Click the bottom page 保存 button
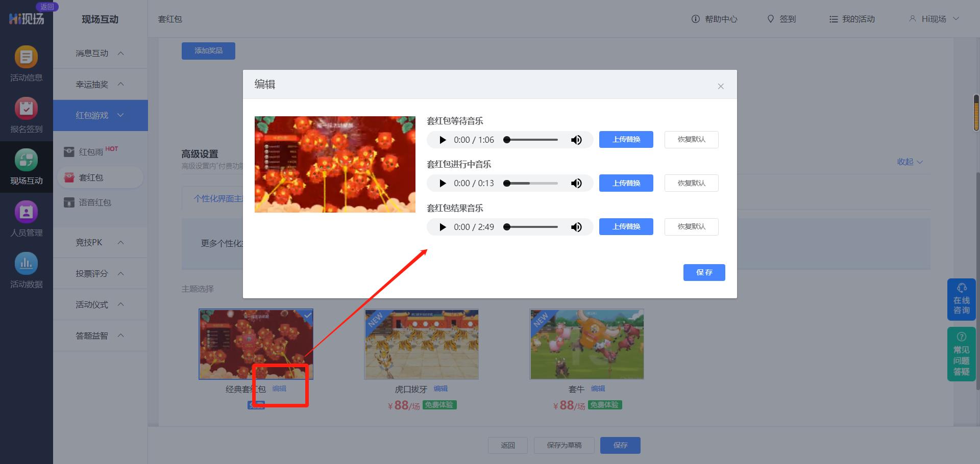This screenshot has width=980, height=464. 620,445
